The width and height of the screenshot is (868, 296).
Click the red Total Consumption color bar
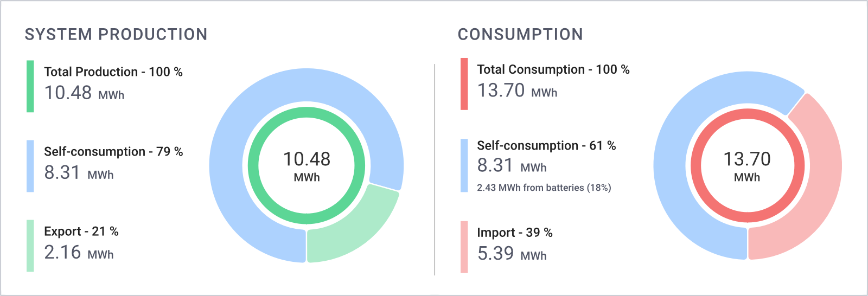pos(464,84)
